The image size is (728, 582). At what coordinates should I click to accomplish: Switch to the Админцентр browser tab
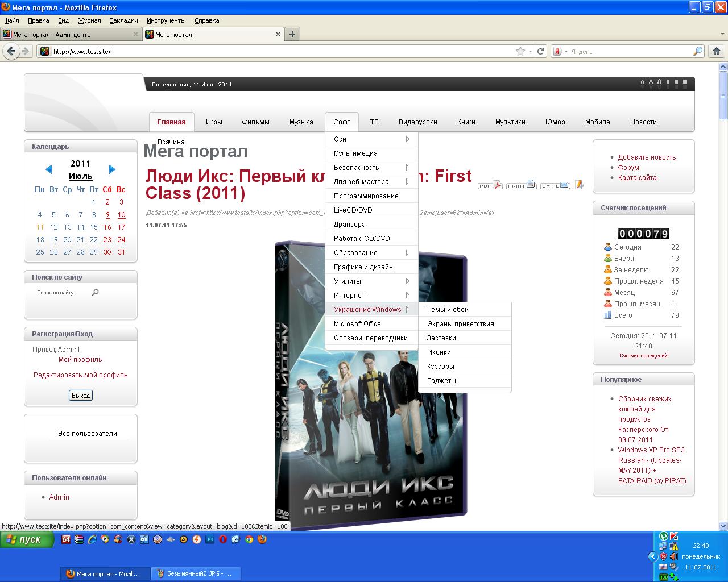(71, 34)
